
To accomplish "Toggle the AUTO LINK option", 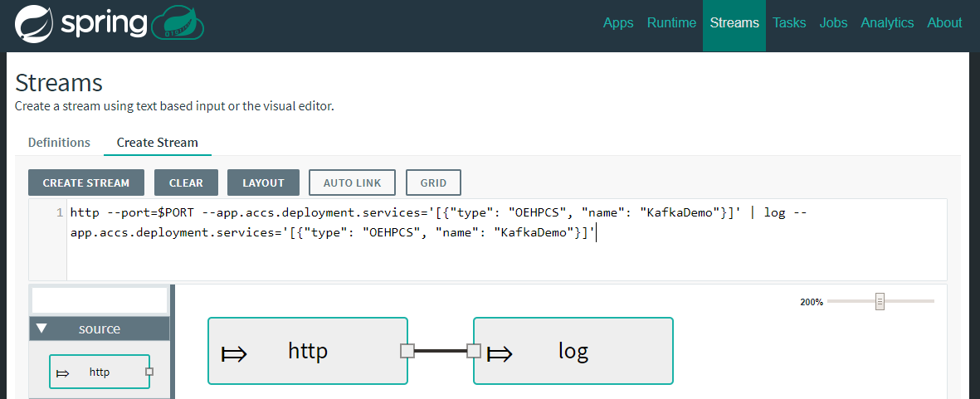I will 353,183.
